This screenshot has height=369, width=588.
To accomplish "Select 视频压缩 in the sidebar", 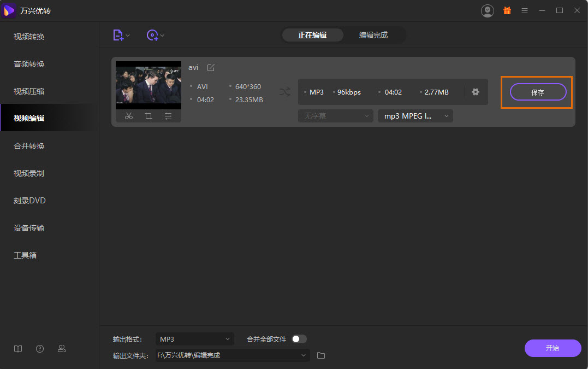I will coord(29,91).
